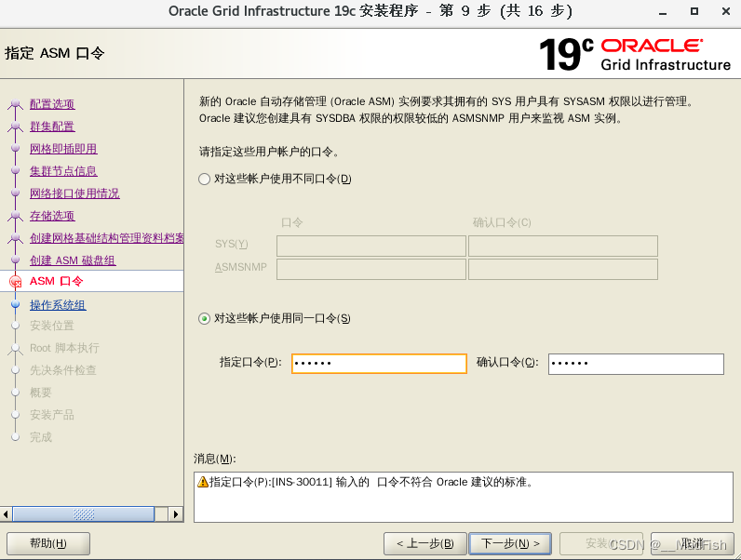Viewport: 741px width, 560px height.
Task: Open the 配置选项 step link
Action: tap(52, 104)
